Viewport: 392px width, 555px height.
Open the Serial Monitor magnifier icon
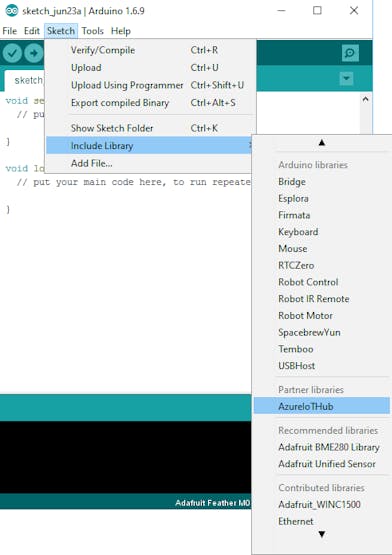point(350,53)
